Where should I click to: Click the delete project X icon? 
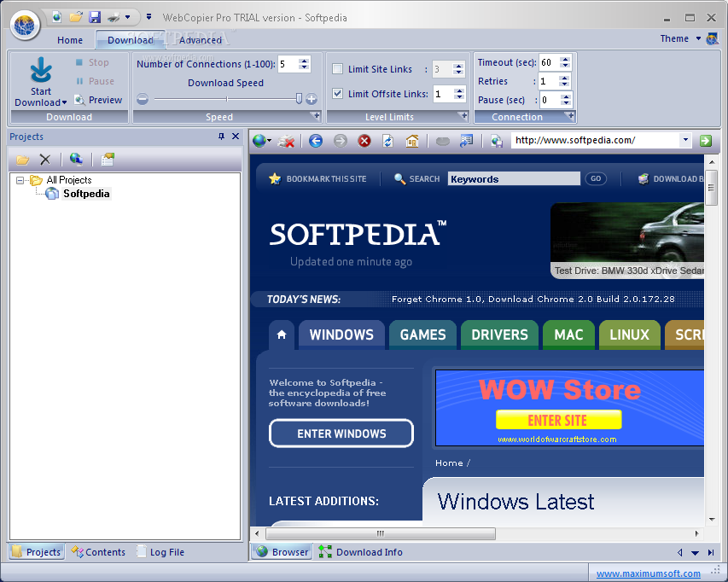point(45,160)
